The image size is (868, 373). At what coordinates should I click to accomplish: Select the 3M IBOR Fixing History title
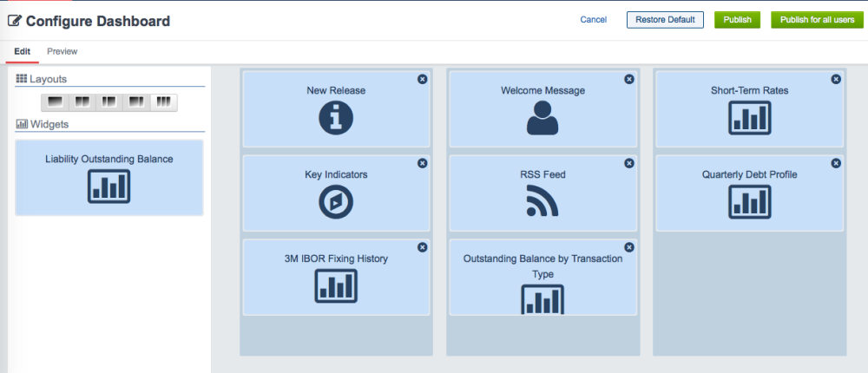point(336,259)
